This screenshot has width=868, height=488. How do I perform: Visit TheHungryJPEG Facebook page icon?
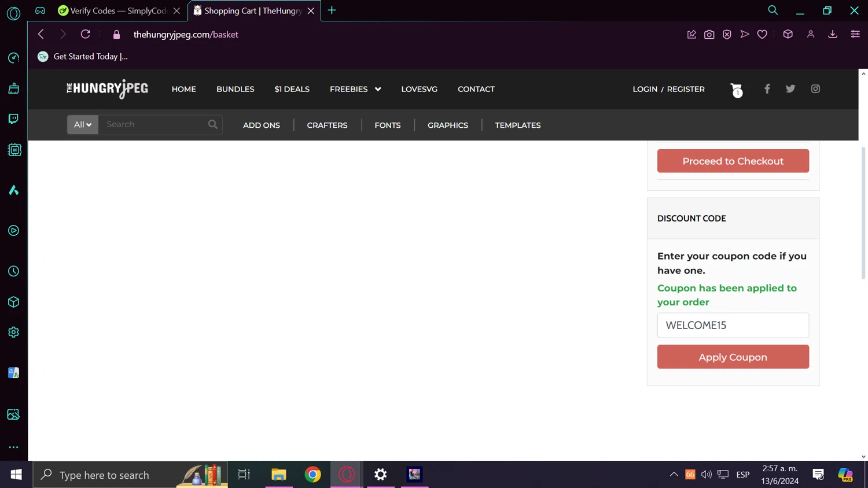tap(767, 88)
